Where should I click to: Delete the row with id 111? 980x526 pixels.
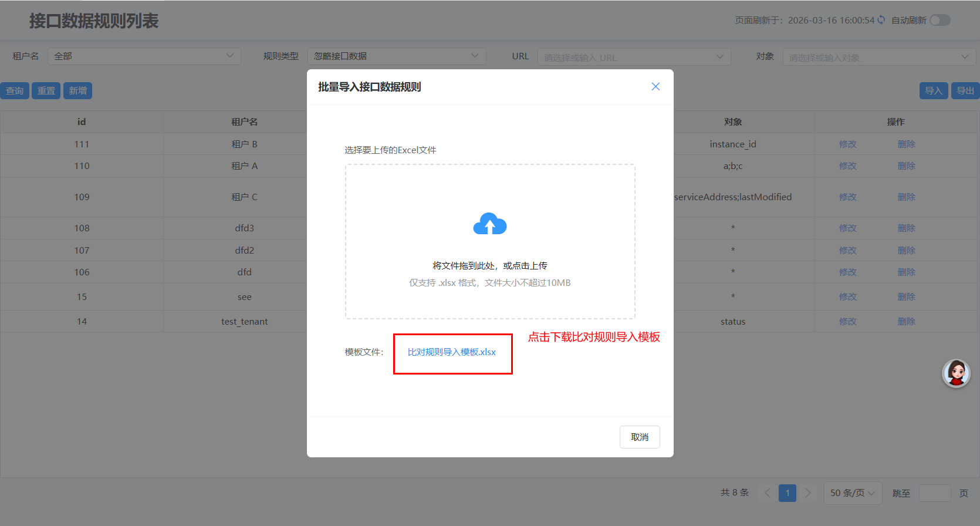tap(906, 144)
